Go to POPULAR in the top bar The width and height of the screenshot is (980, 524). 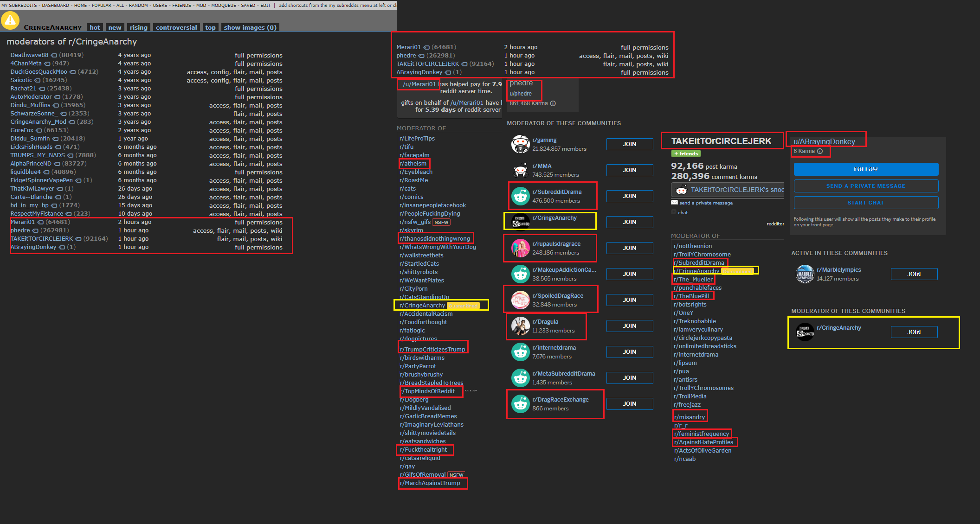(101, 5)
